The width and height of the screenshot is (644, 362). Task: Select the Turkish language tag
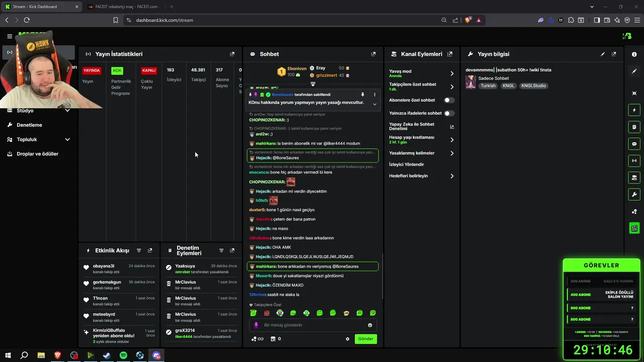coord(488,86)
